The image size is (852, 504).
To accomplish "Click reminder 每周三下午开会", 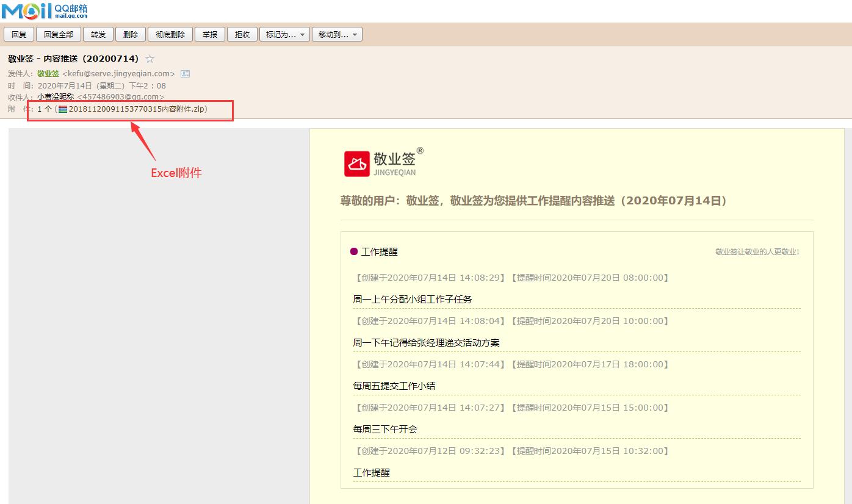I will click(385, 429).
